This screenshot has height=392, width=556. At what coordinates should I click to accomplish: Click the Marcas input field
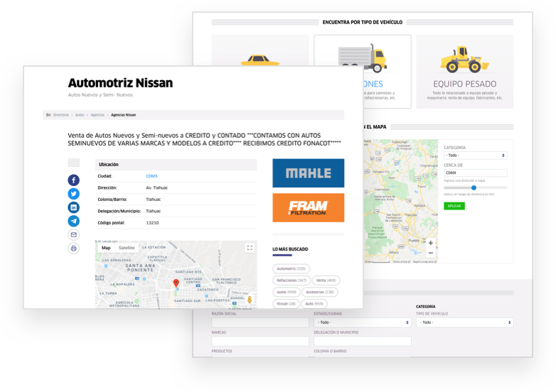click(260, 342)
